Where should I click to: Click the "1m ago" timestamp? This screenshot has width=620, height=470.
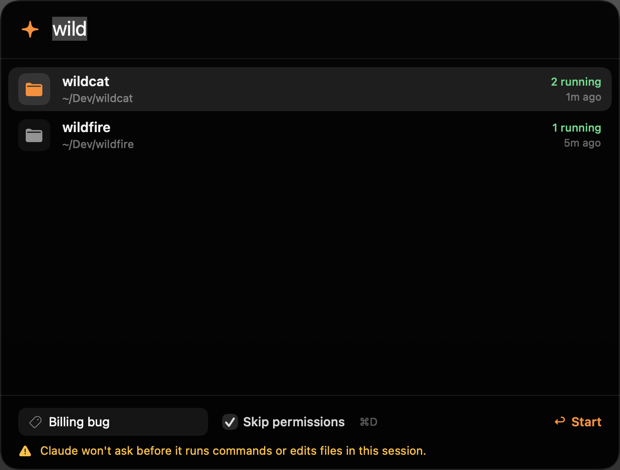pyautogui.click(x=583, y=97)
